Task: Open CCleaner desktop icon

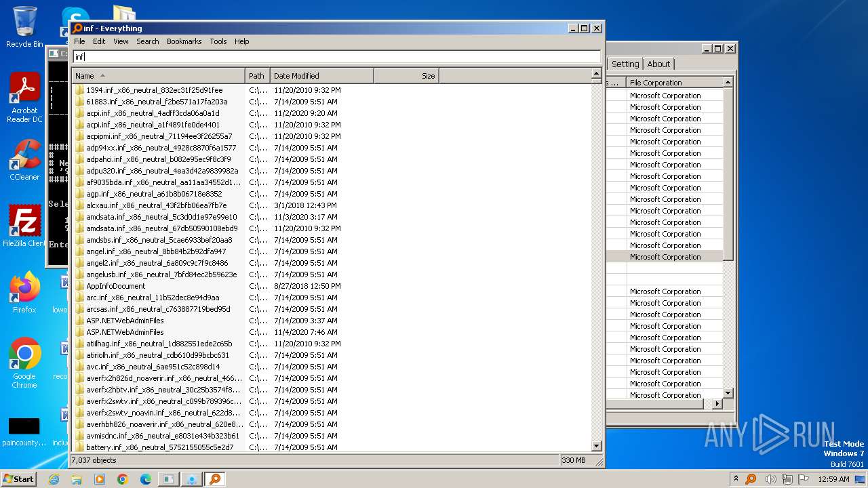Action: point(24,160)
